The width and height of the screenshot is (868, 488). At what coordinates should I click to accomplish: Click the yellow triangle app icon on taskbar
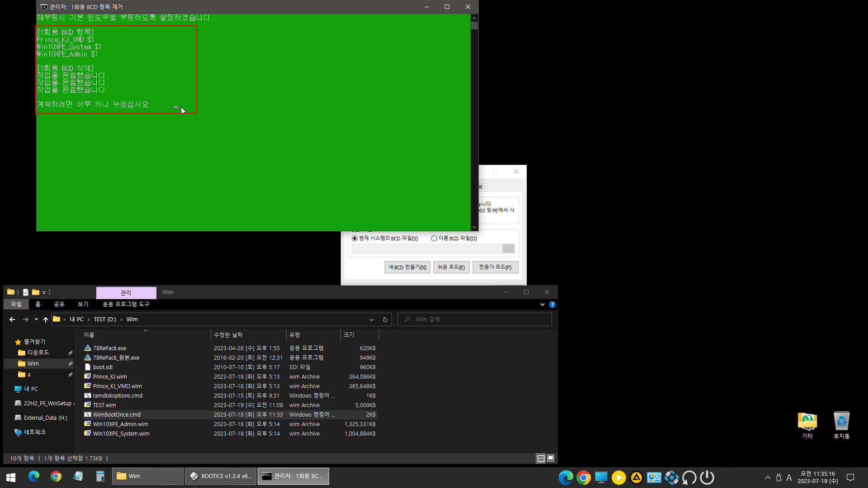click(636, 478)
